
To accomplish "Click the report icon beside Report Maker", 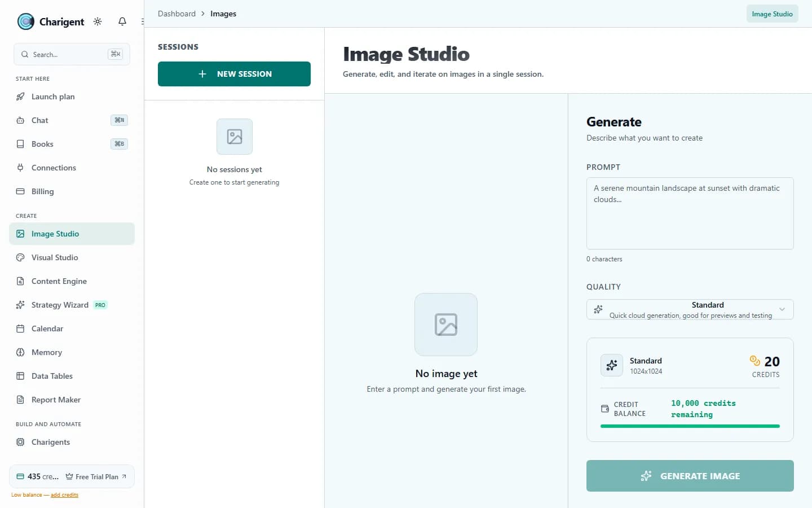I will coord(20,400).
